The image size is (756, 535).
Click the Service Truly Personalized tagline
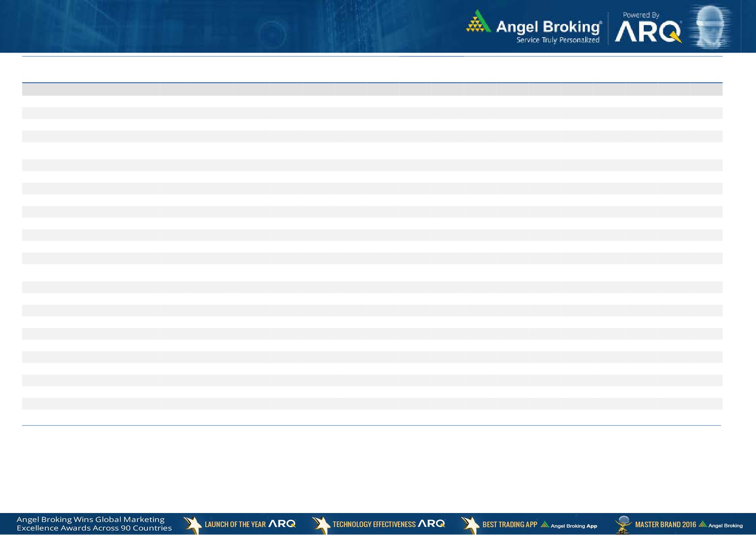pyautogui.click(x=558, y=40)
